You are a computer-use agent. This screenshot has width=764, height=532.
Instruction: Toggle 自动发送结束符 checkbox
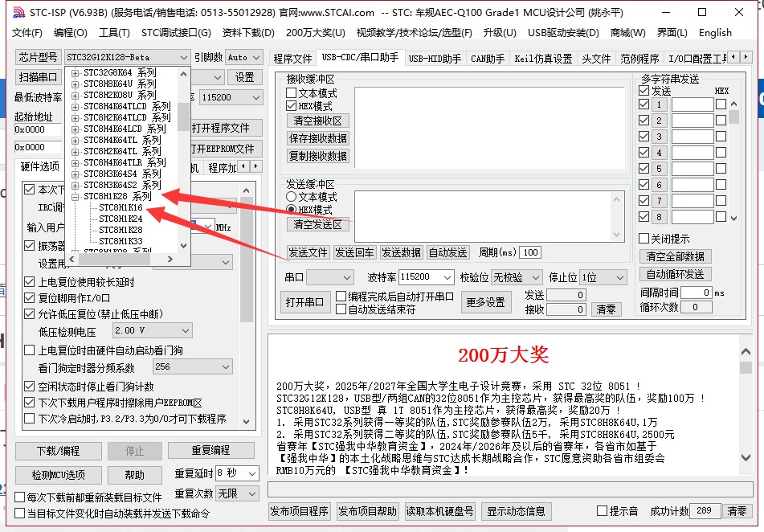341,309
